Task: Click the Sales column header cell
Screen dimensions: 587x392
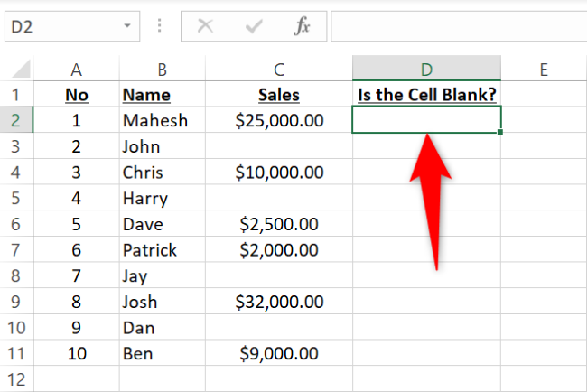Action: pyautogui.click(x=279, y=94)
